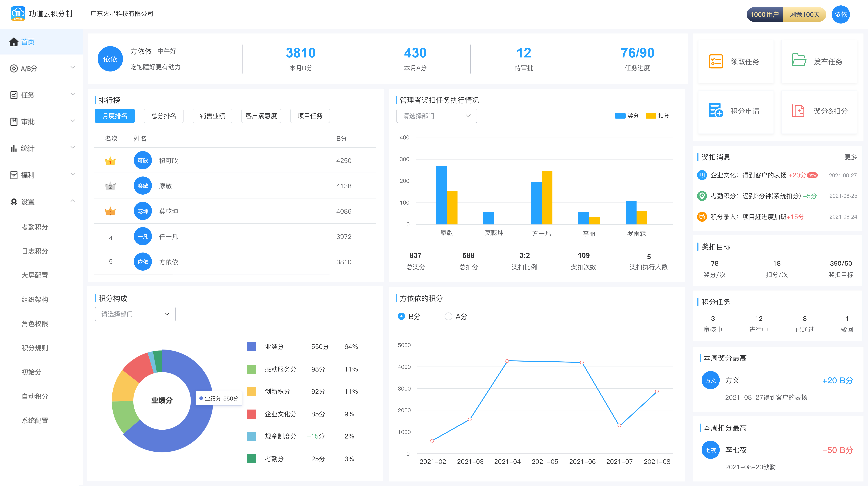Open 考勤积分 in the settings submenu
Image resolution: width=868 pixels, height=486 pixels.
click(35, 227)
